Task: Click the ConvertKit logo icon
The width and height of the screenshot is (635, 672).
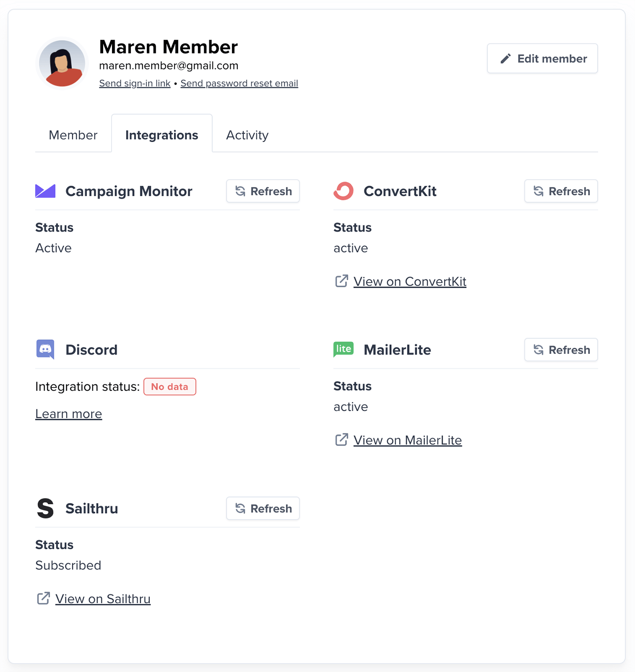Action: click(x=344, y=191)
